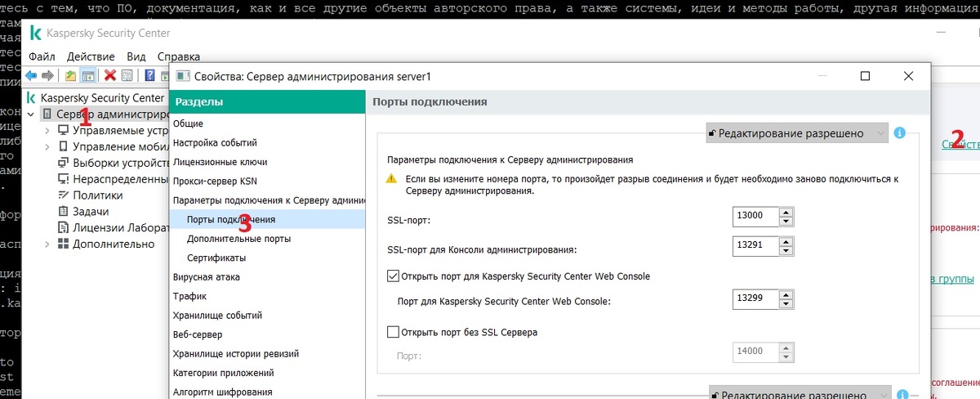Open the Редактирование разрешено lock dropdown above SSL-порт
The height and width of the screenshot is (399, 980).
(797, 132)
